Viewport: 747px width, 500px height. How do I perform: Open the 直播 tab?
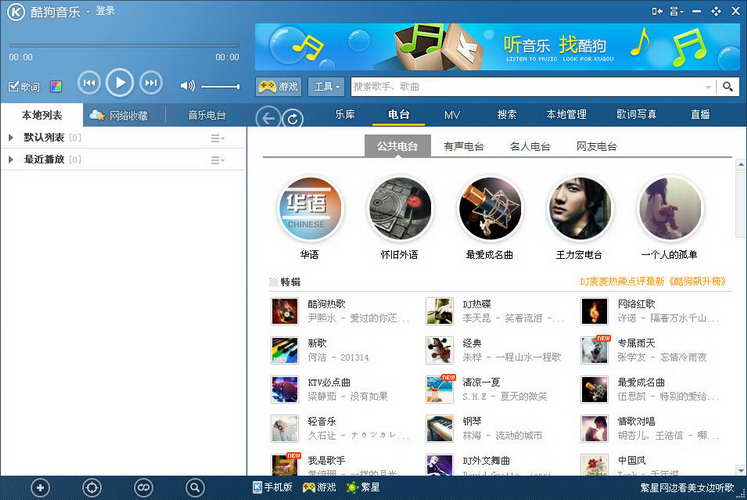click(x=700, y=114)
